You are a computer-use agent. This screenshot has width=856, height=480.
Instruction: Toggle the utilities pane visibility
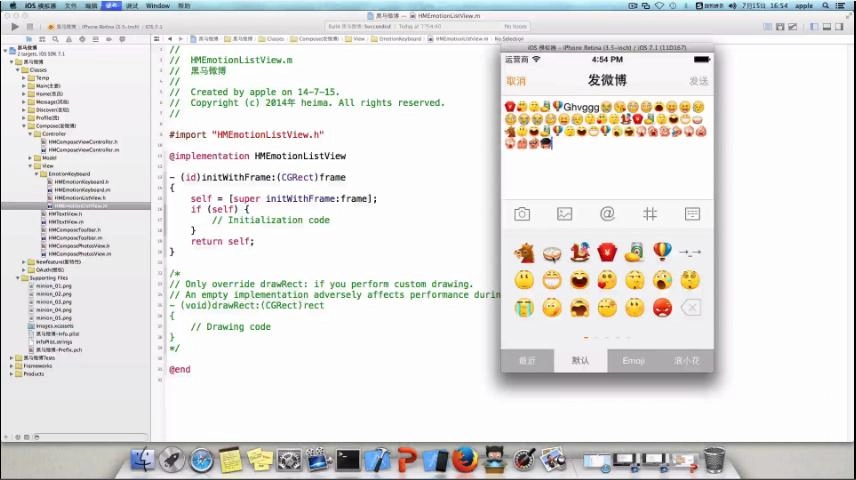tap(839, 26)
